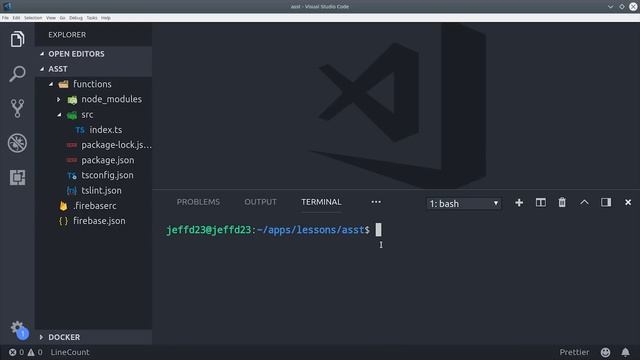Open the Source Control view

[17, 108]
